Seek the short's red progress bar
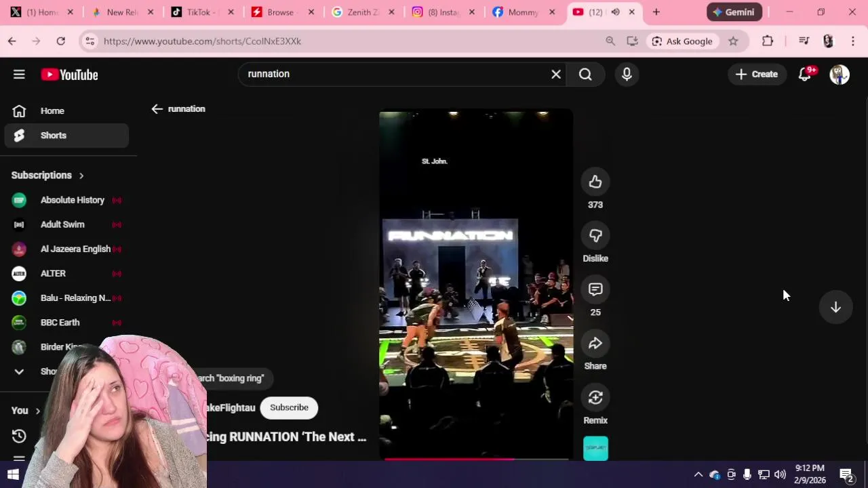 click(476, 459)
